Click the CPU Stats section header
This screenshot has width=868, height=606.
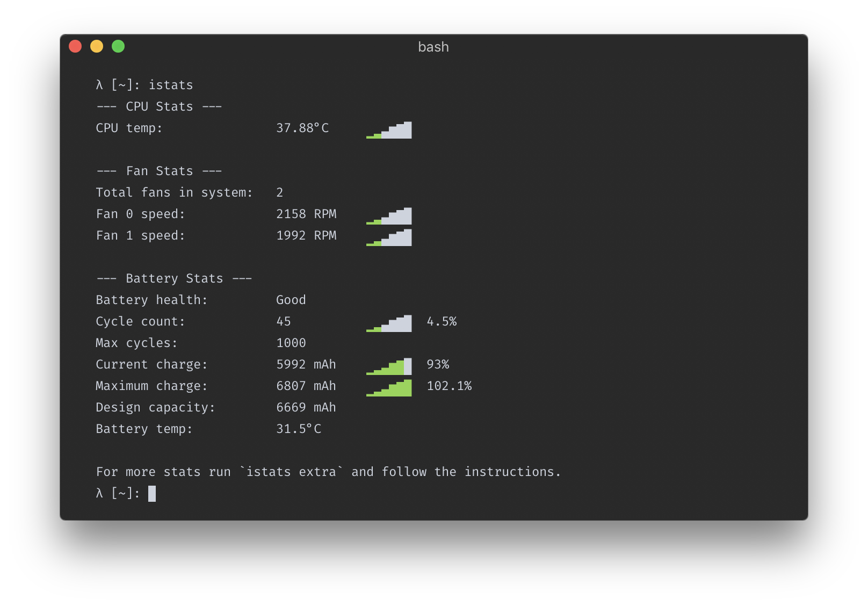158,106
